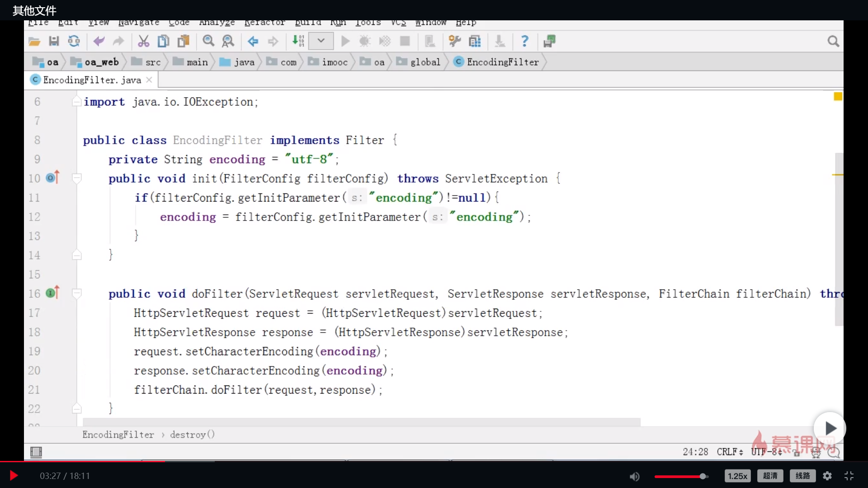Select the src breadcrumb folder

[146, 62]
